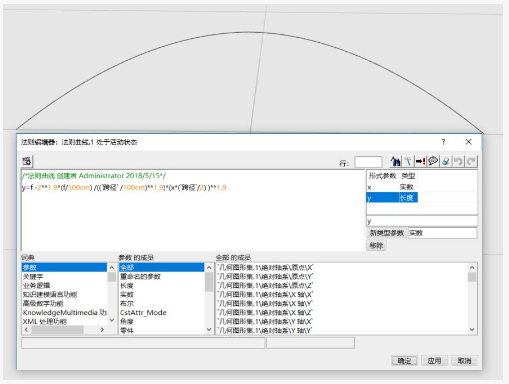Image resolution: width=509 pixels, height=384 pixels.
Task: Select 知识建模语言功能 in the dictionary list
Action: coord(50,295)
